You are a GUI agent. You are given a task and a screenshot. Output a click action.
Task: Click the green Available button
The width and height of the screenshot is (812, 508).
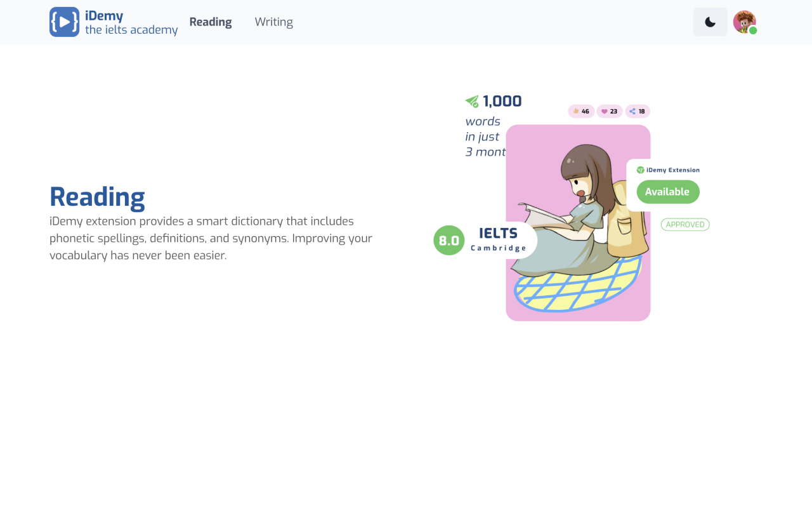667,192
